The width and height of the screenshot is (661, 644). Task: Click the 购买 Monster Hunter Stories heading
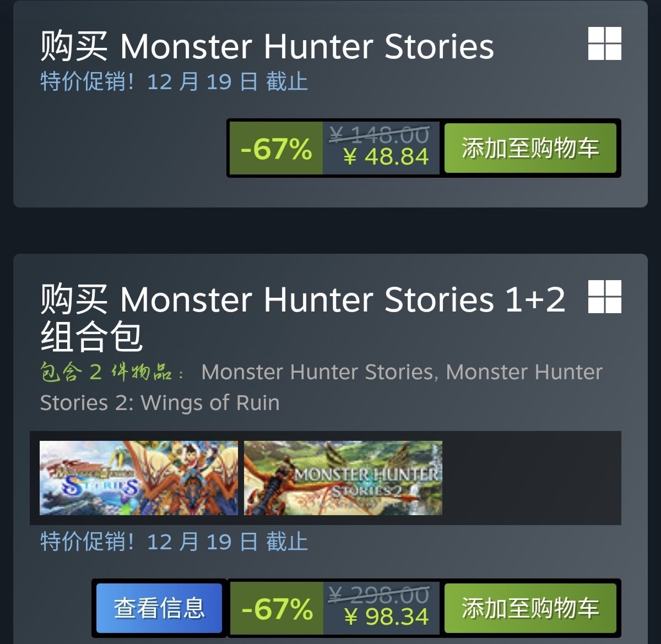(x=267, y=46)
